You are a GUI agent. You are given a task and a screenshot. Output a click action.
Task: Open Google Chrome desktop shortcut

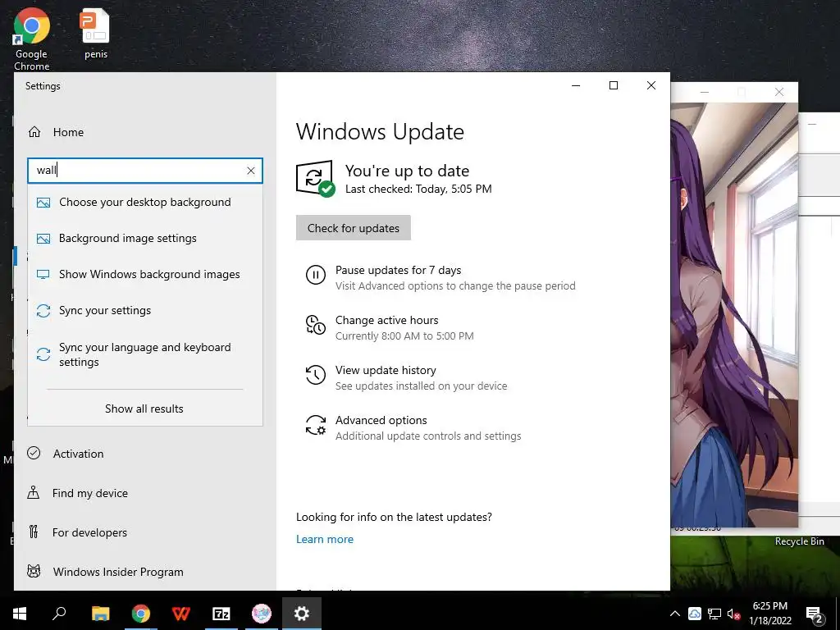(x=32, y=39)
